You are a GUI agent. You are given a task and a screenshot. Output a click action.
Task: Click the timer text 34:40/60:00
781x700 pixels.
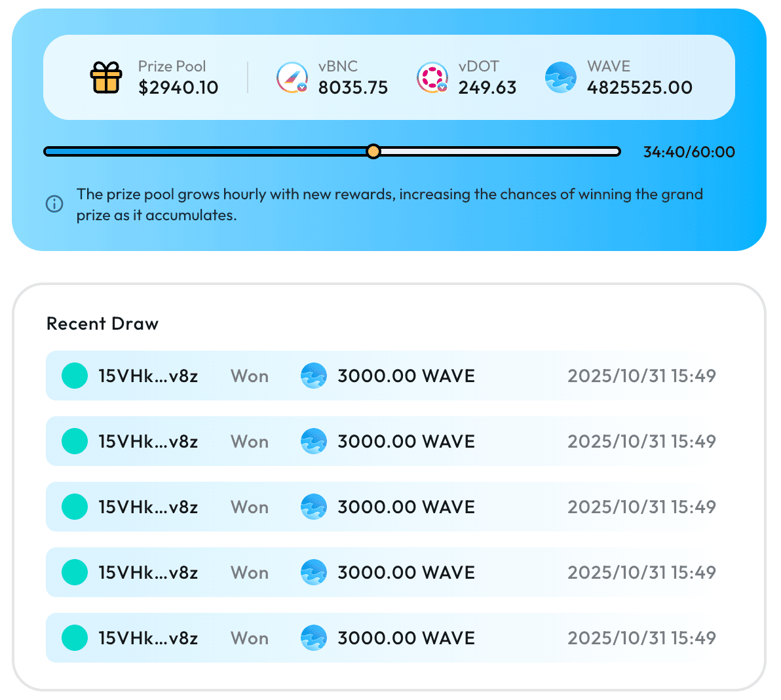689,152
